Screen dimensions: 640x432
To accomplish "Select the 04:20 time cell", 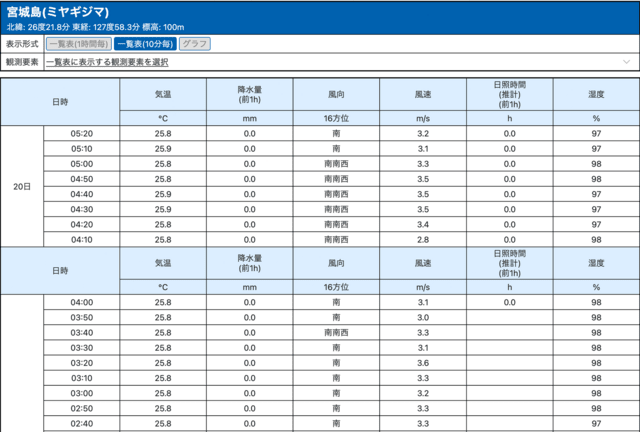I will (x=82, y=224).
